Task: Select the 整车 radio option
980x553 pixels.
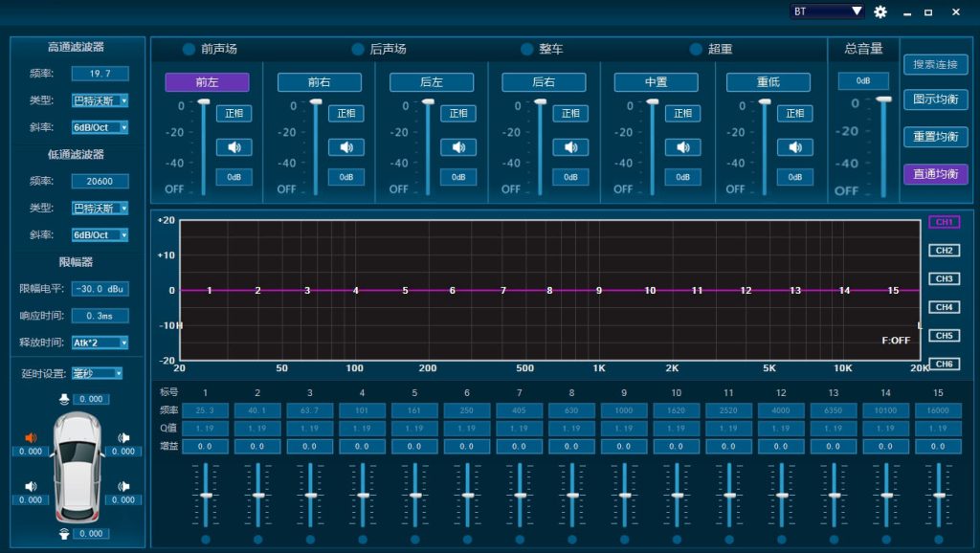Action: (527, 50)
